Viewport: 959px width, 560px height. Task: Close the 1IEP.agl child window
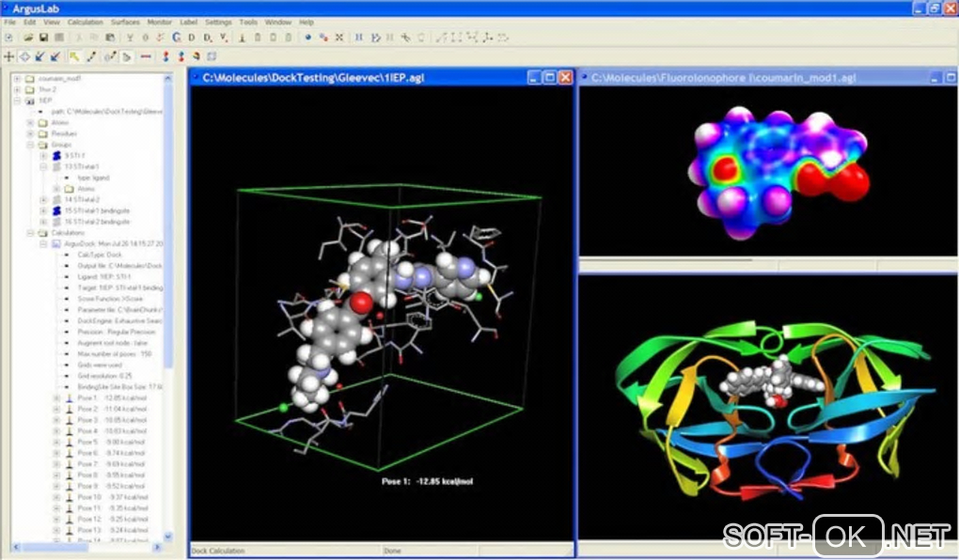(565, 78)
